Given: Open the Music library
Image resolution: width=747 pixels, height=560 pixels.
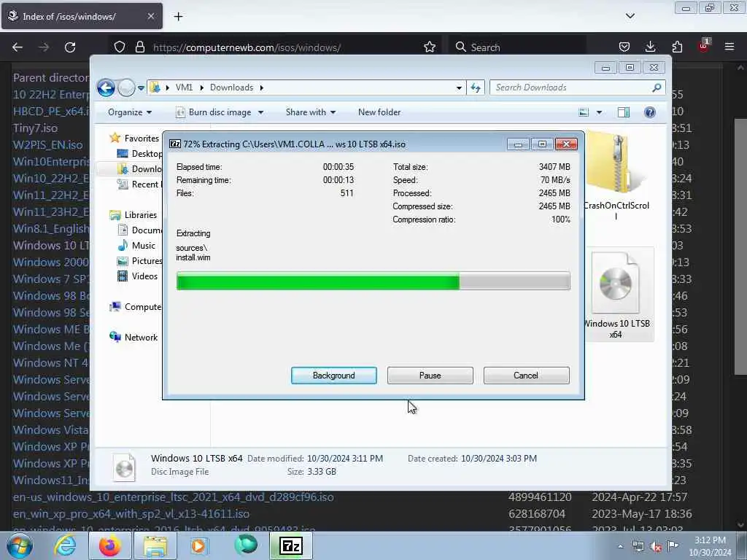Looking at the screenshot, I should [x=136, y=246].
